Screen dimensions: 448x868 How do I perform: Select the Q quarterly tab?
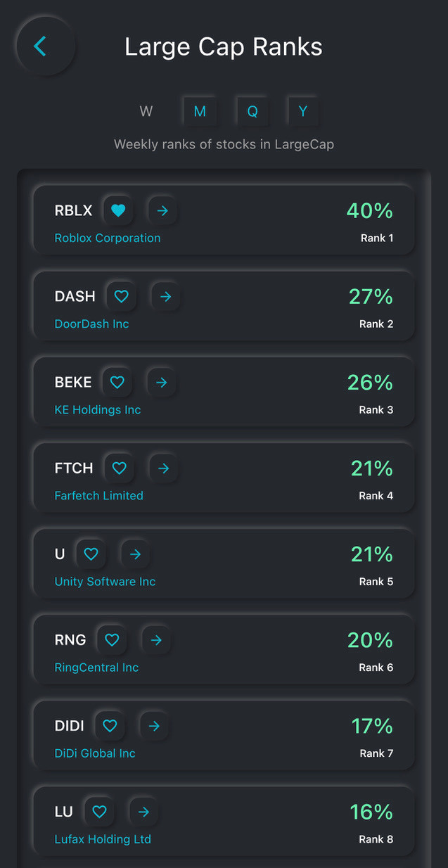click(252, 111)
